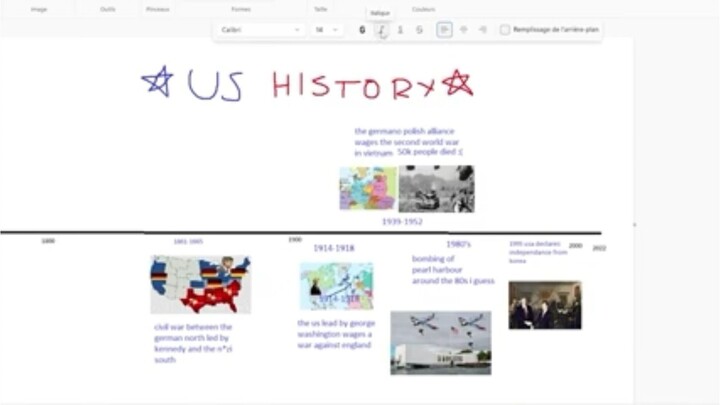Screen dimensions: 720x405
Task: Align text to the left
Action: 444,30
